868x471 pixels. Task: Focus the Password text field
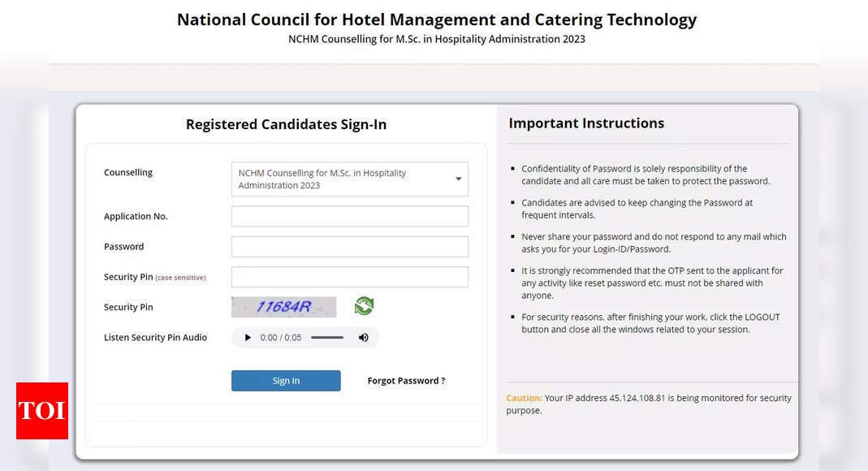[x=350, y=247]
